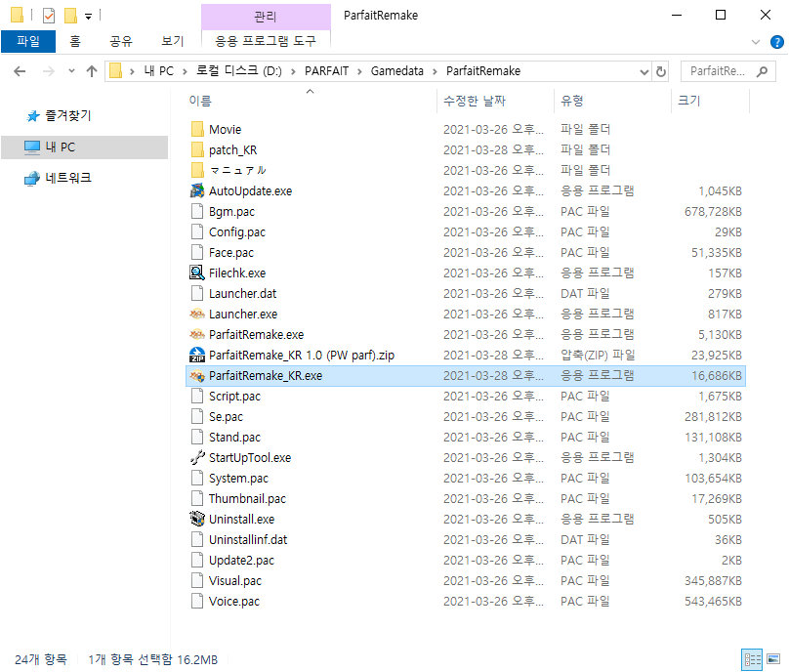Go back with the left arrow
The image size is (789, 672).
pos(20,71)
